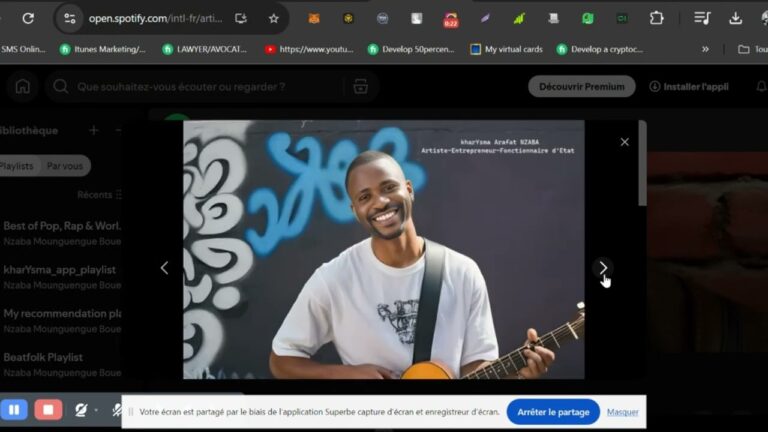Viewport: 768px width, 432px height.
Task: Open browser downloads icon
Action: [x=735, y=19]
